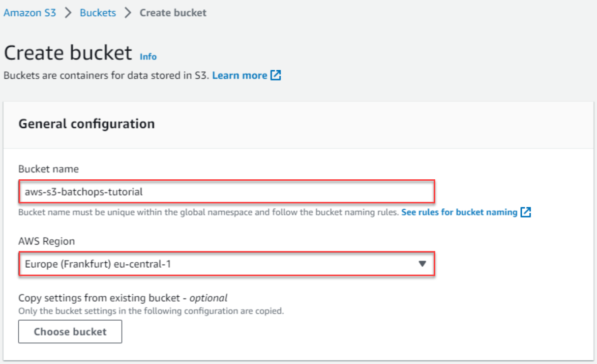
Task: Click the Create bucket page title
Action: tap(68, 53)
